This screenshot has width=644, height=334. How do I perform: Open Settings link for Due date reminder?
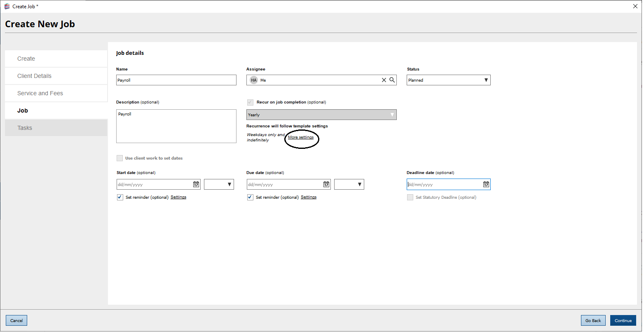309,198
